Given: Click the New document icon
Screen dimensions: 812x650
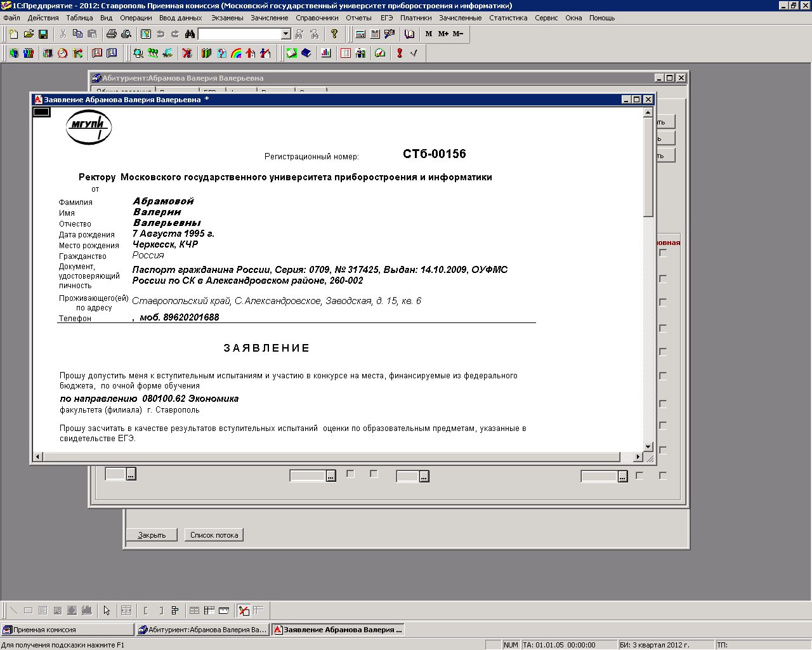Looking at the screenshot, I should point(13,34).
